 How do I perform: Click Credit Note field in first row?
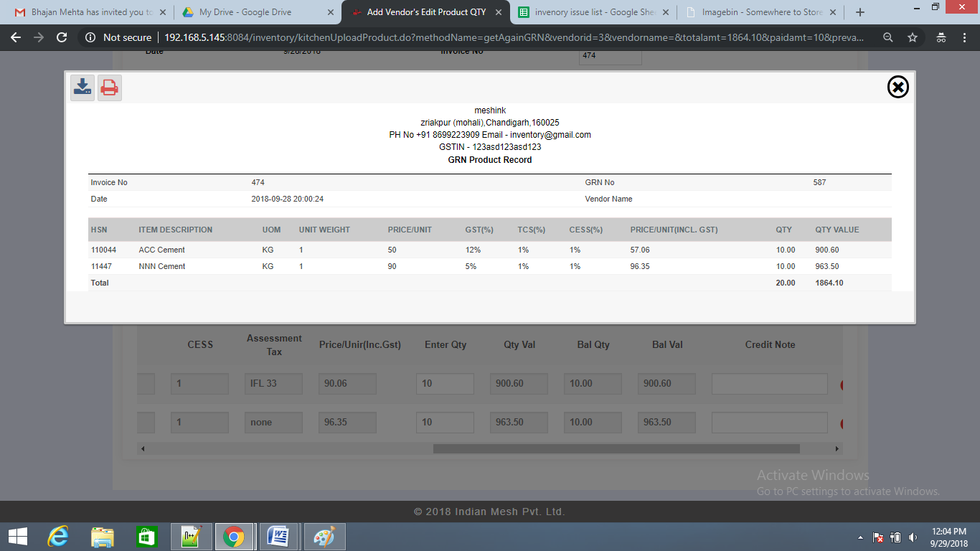tap(769, 384)
